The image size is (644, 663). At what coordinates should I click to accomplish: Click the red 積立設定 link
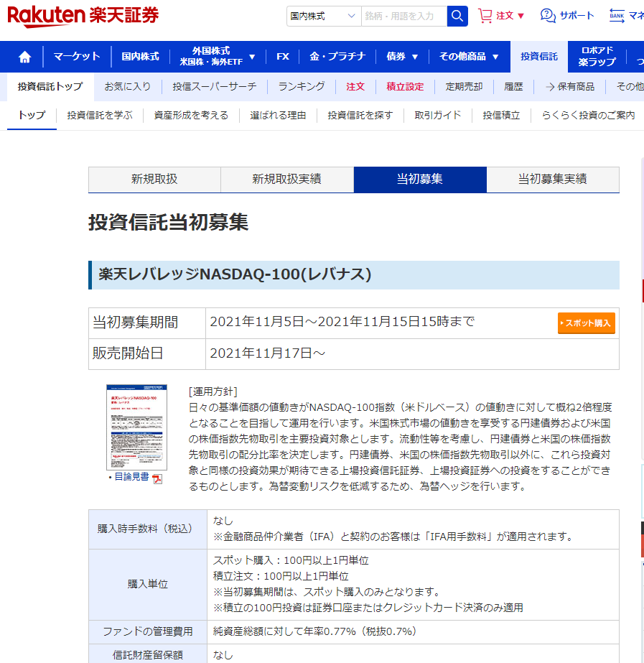[x=405, y=87]
